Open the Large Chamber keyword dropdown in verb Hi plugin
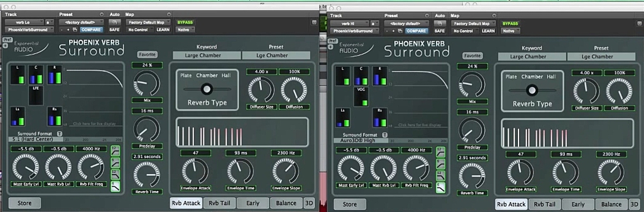Viewport: 644px width, 212px height. click(528, 57)
